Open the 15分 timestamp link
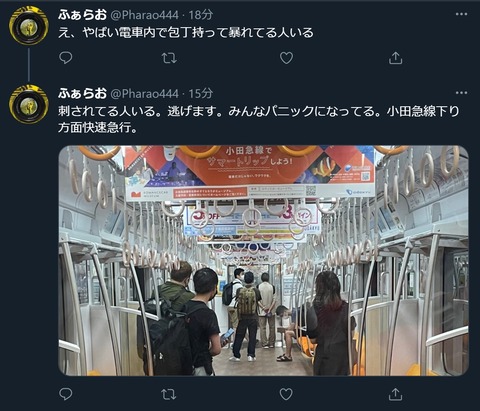 coord(201,93)
